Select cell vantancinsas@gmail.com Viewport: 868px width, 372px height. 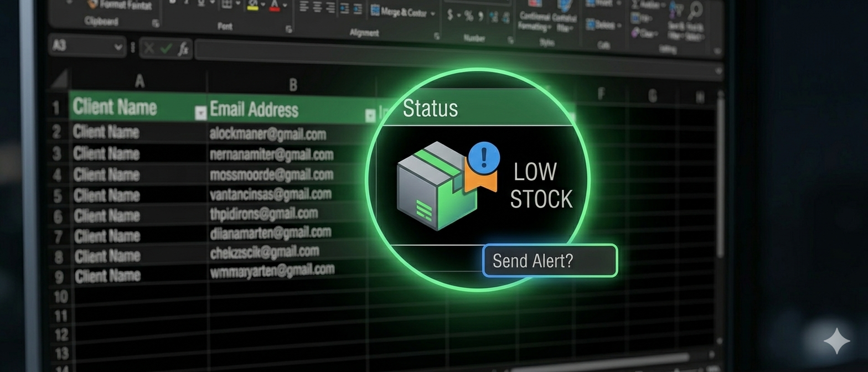coord(288,194)
